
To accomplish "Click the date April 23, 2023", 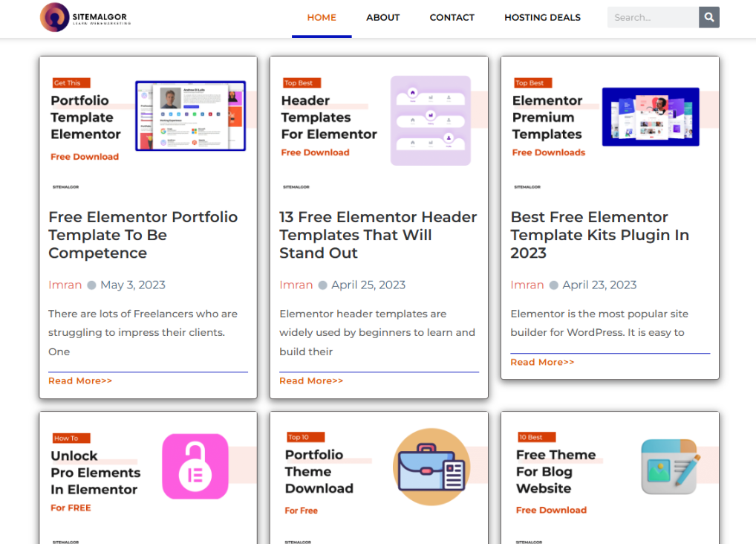I will tap(599, 285).
